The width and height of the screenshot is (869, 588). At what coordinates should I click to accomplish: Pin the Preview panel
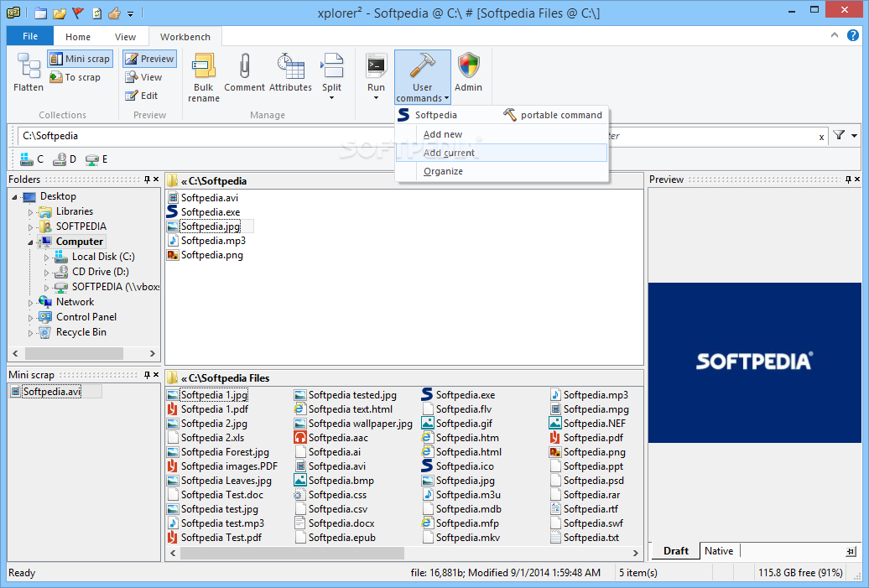coord(848,180)
